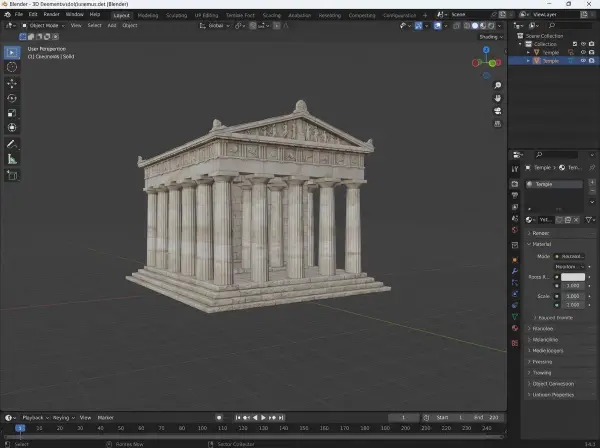Click the white color swatch in Material panel
Viewport: 600px width, 448px height.
coord(572,277)
